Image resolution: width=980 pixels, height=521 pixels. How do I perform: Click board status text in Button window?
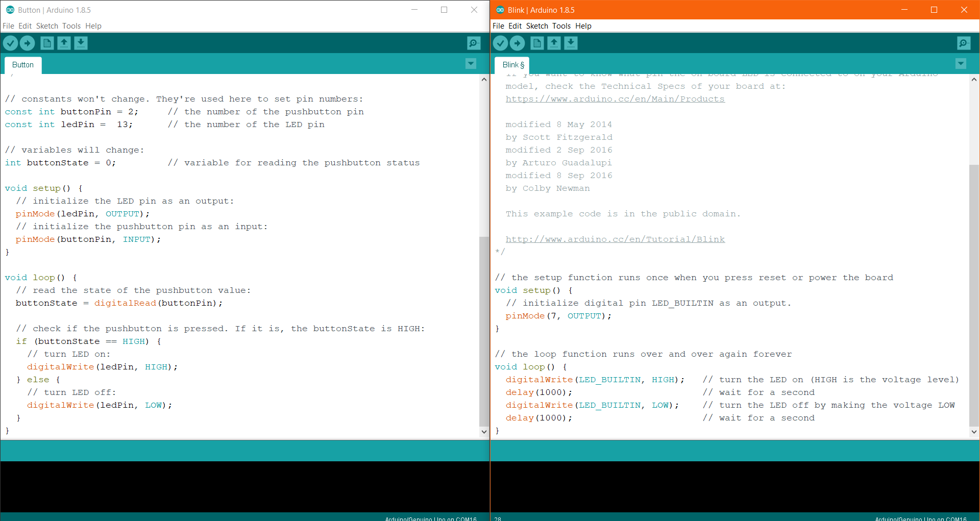pyautogui.click(x=431, y=518)
